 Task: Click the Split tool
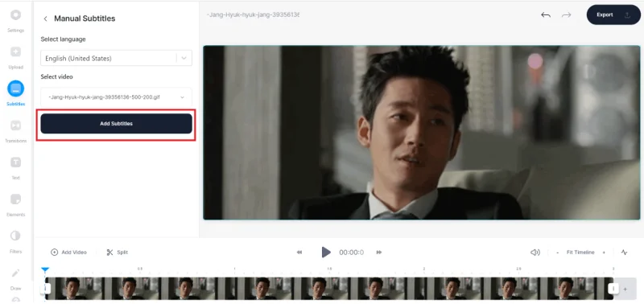117,253
